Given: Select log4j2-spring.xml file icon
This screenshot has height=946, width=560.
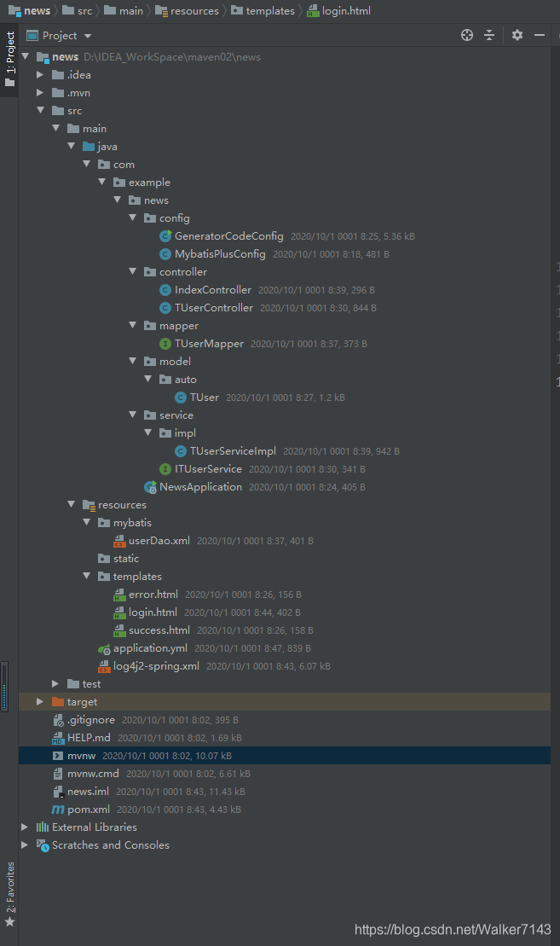Looking at the screenshot, I should (x=104, y=666).
